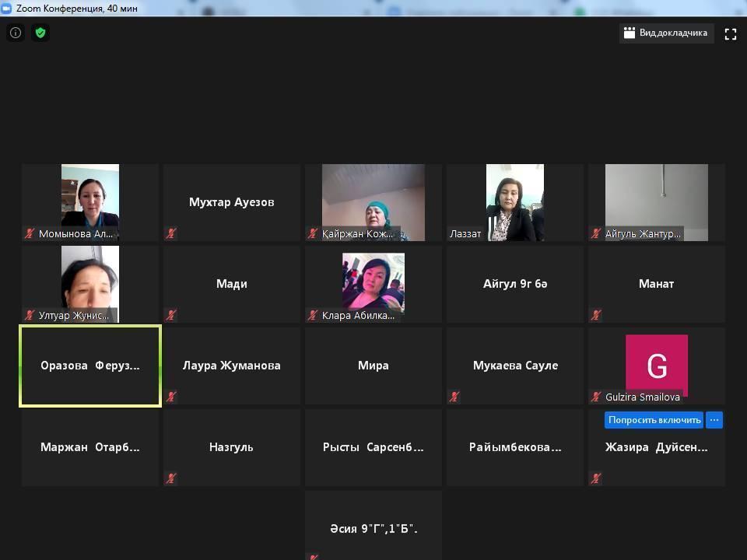The height and width of the screenshot is (560, 747).
Task: Enter full screen mode icon
Action: tap(731, 33)
